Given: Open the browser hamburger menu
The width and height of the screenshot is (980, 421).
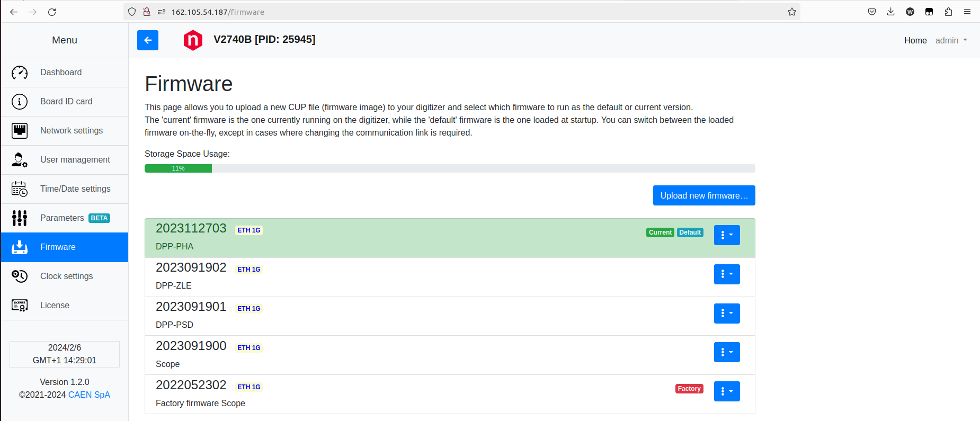Looking at the screenshot, I should (967, 12).
